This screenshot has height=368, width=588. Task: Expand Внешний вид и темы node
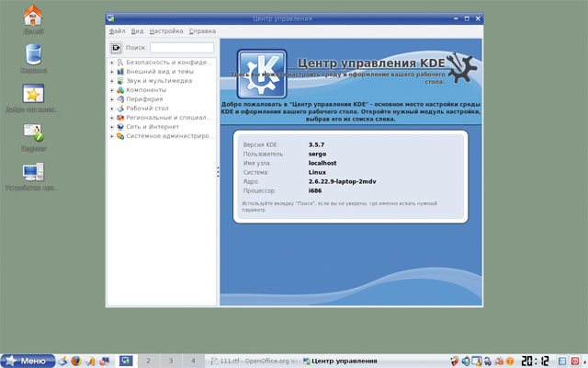112,72
